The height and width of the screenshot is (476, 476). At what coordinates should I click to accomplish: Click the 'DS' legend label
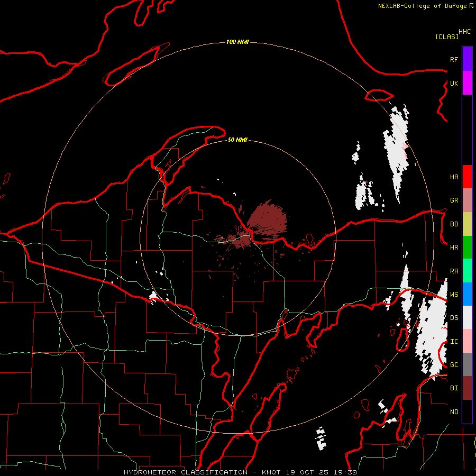coord(454,318)
